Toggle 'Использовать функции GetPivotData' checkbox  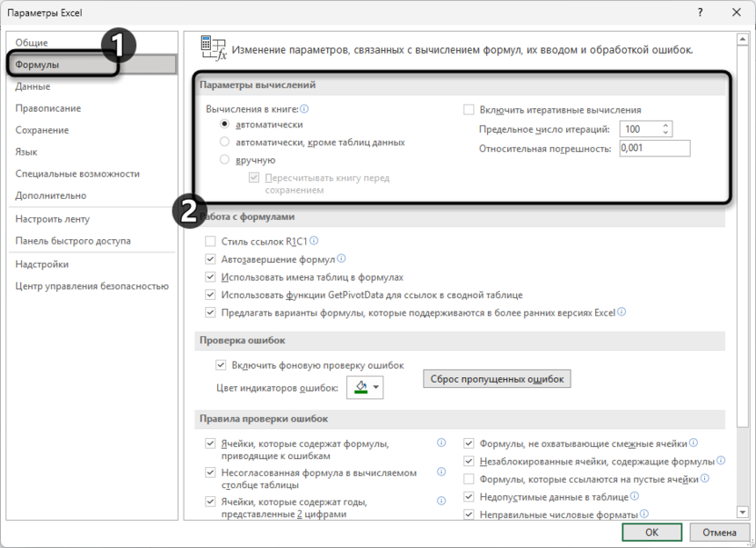210,294
